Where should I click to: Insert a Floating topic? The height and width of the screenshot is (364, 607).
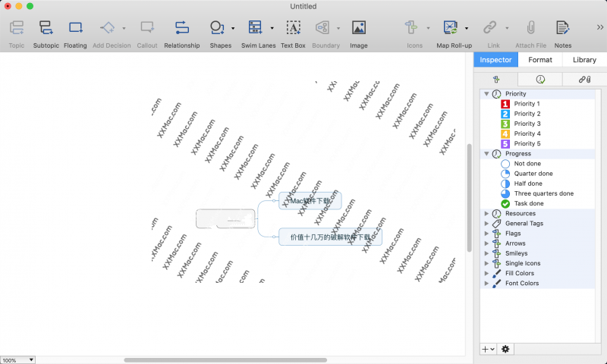(x=75, y=28)
